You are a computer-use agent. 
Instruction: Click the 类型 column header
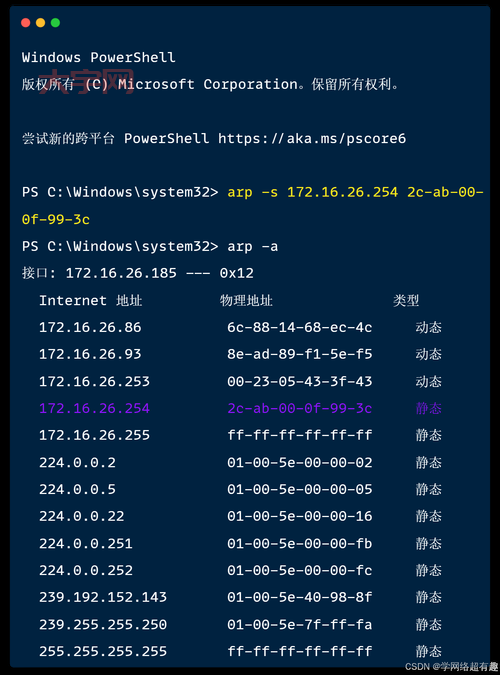406,300
